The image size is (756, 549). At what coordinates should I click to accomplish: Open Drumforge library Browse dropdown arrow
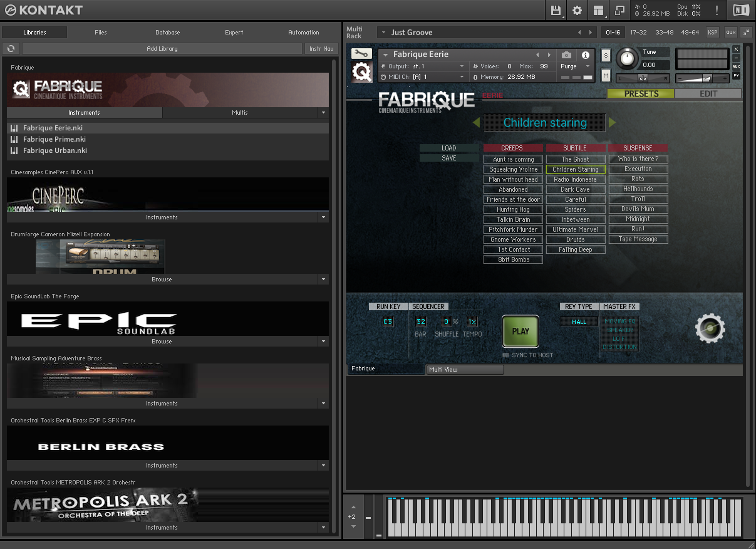coord(323,280)
